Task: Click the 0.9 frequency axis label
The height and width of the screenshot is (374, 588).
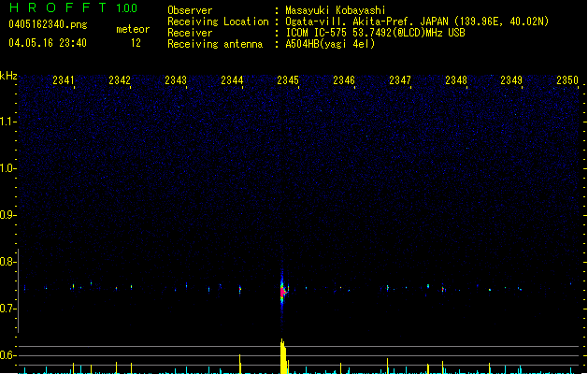Action: click(x=7, y=215)
